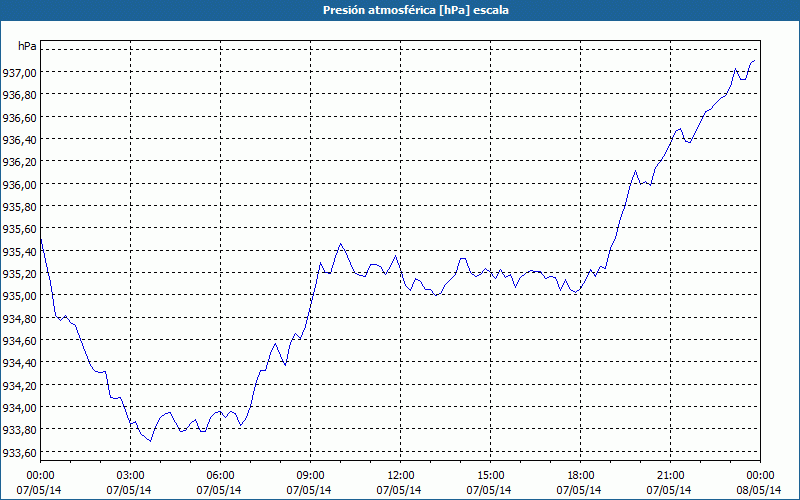The image size is (800, 500).
Task: Click the 933,60 y-axis label
Action: [x=19, y=453]
